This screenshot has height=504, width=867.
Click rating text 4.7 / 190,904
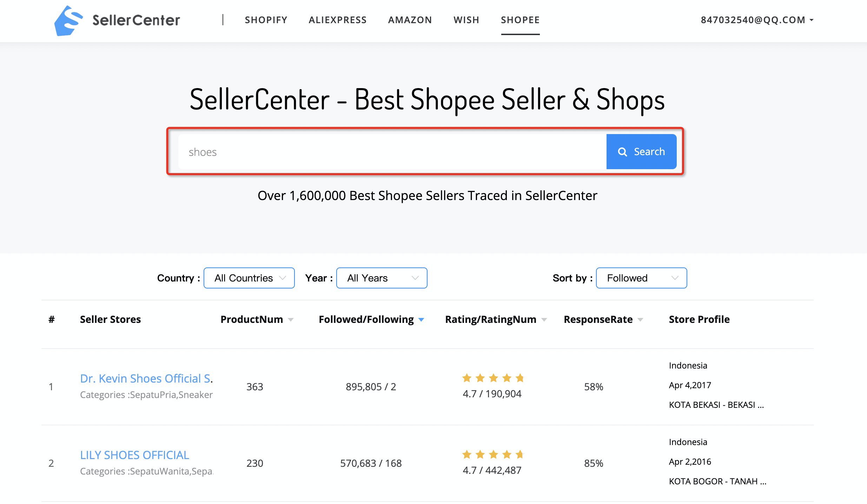(x=492, y=394)
